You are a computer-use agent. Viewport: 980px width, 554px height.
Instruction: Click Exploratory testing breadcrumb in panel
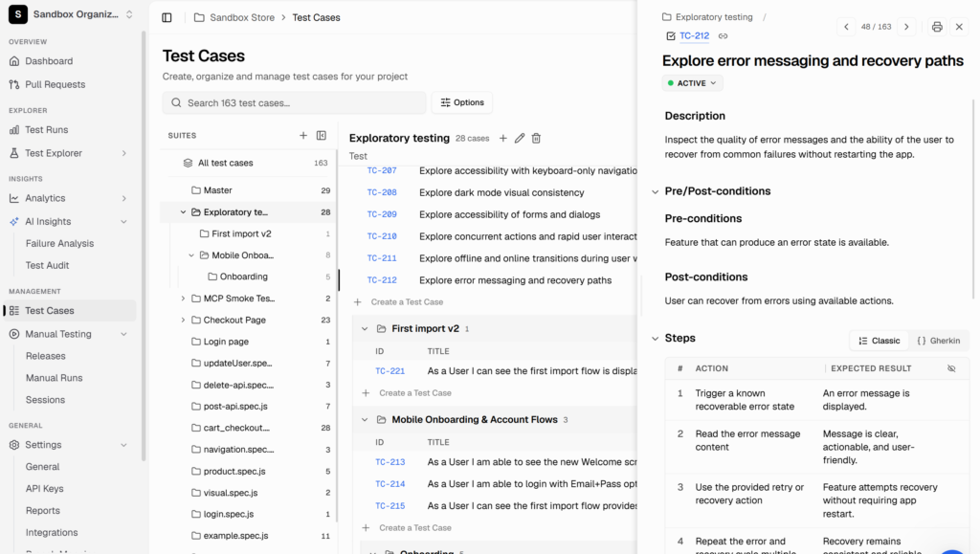click(714, 17)
